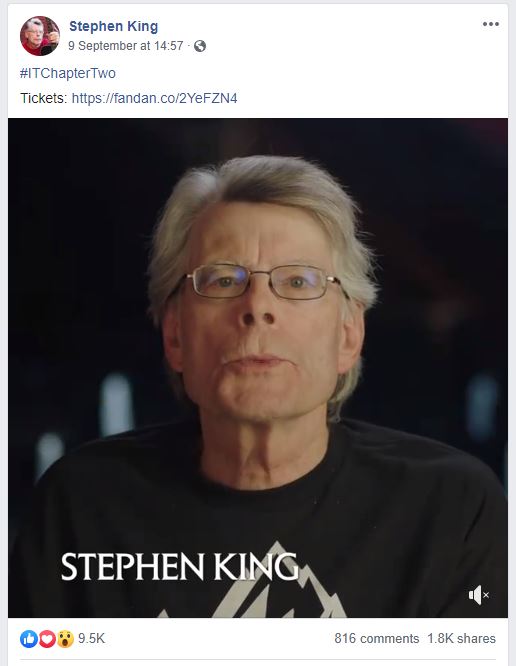Click the globe public privacy icon

[200, 46]
